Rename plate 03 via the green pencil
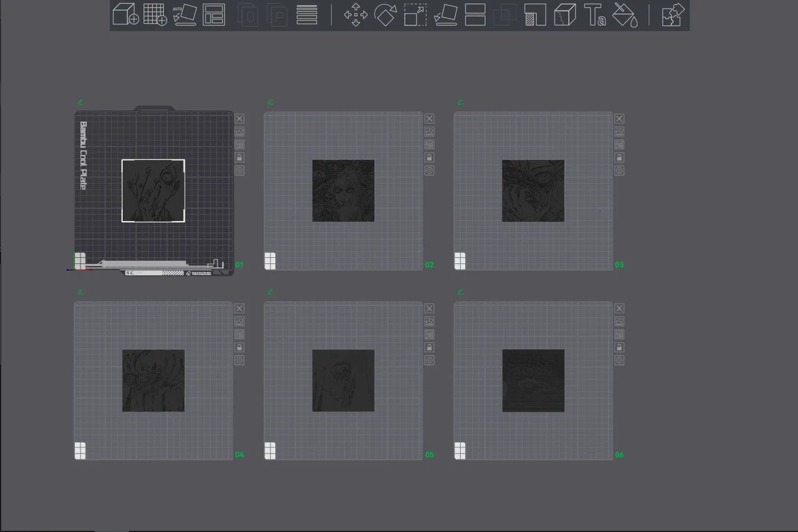798x532 pixels. pyautogui.click(x=459, y=102)
